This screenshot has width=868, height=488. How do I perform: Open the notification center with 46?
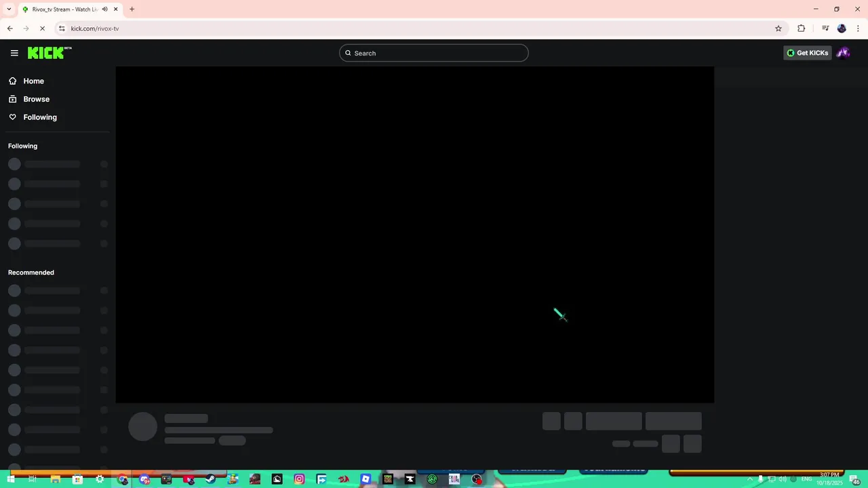pyautogui.click(x=856, y=480)
